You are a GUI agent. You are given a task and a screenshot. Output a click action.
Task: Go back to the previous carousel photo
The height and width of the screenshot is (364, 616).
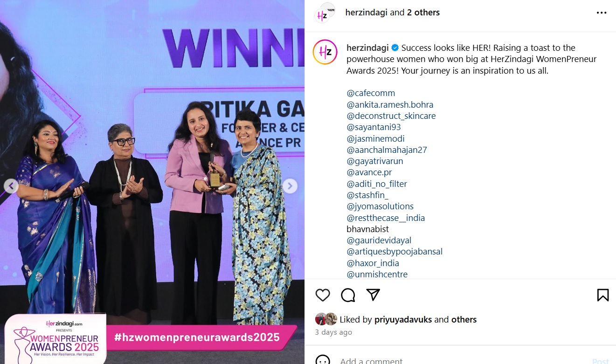pos(11,186)
